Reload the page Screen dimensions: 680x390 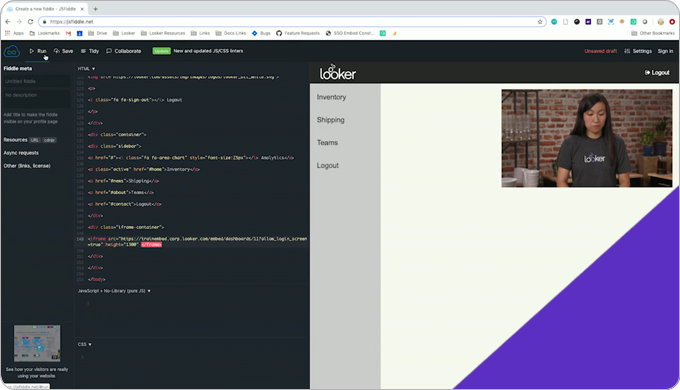click(30, 22)
